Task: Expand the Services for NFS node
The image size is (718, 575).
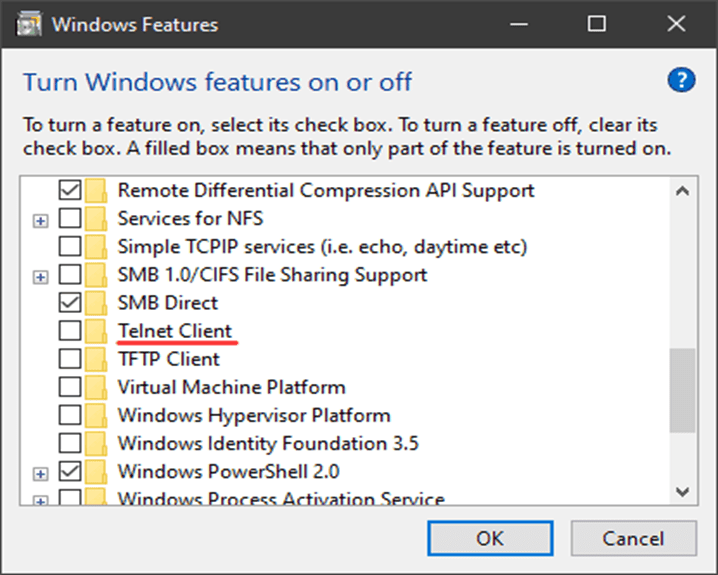Action: point(40,221)
